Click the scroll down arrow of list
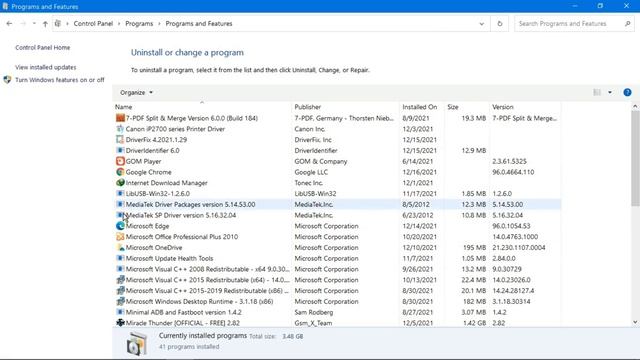640x360 pixels. [x=635, y=322]
